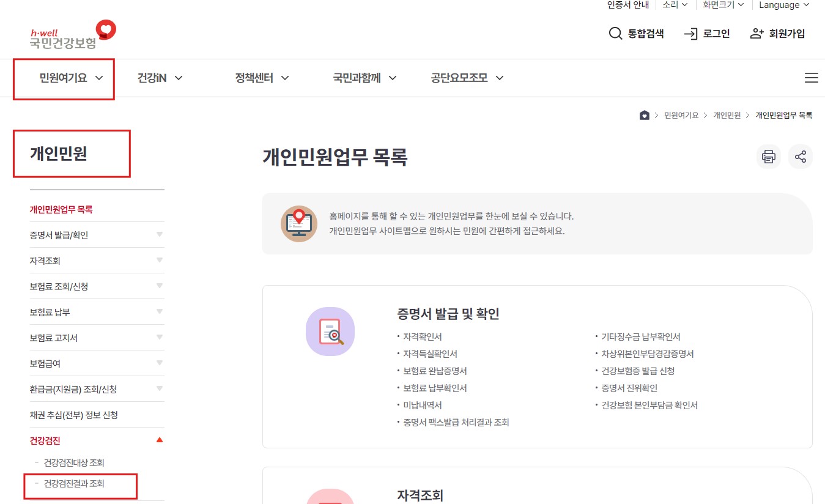
Task: Share the page via the share icon
Action: (x=801, y=157)
